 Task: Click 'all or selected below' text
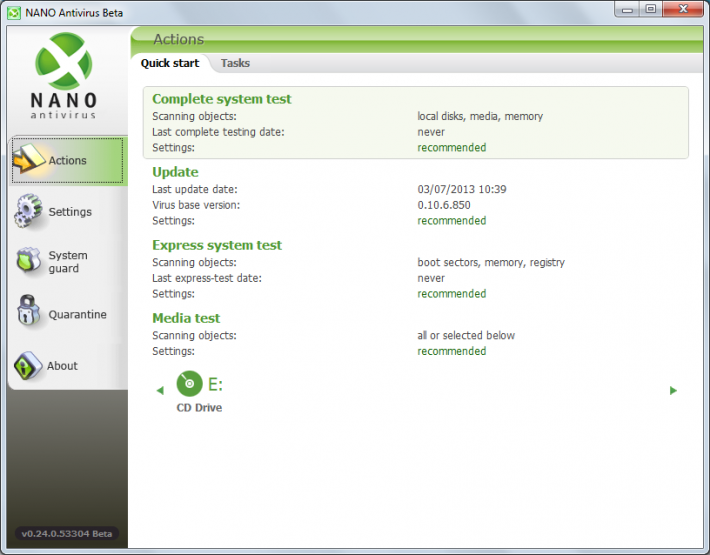pos(466,335)
